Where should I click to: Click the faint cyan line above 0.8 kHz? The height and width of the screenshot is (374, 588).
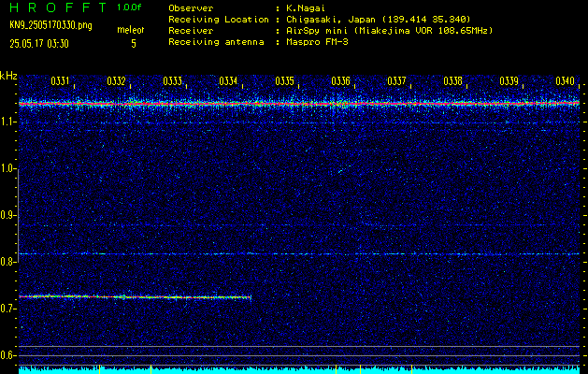[299, 254]
